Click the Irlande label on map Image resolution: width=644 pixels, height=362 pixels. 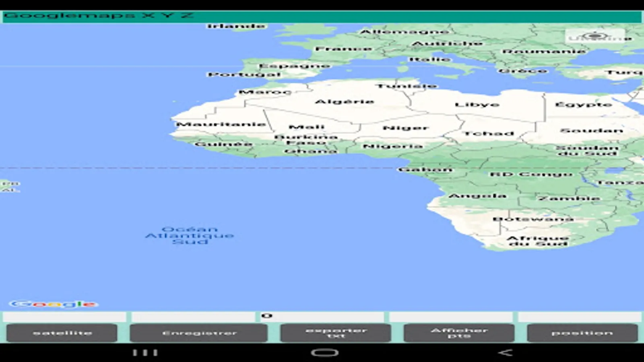coord(236,26)
